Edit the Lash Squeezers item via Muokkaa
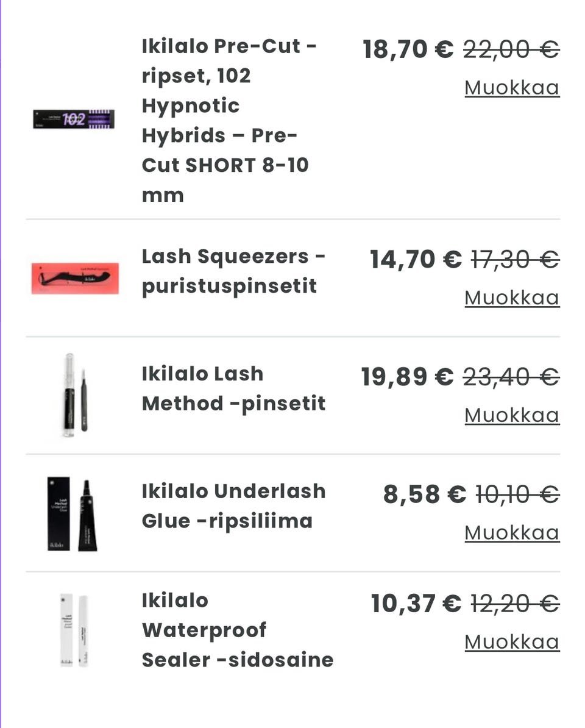This screenshot has width=585, height=728. [511, 298]
